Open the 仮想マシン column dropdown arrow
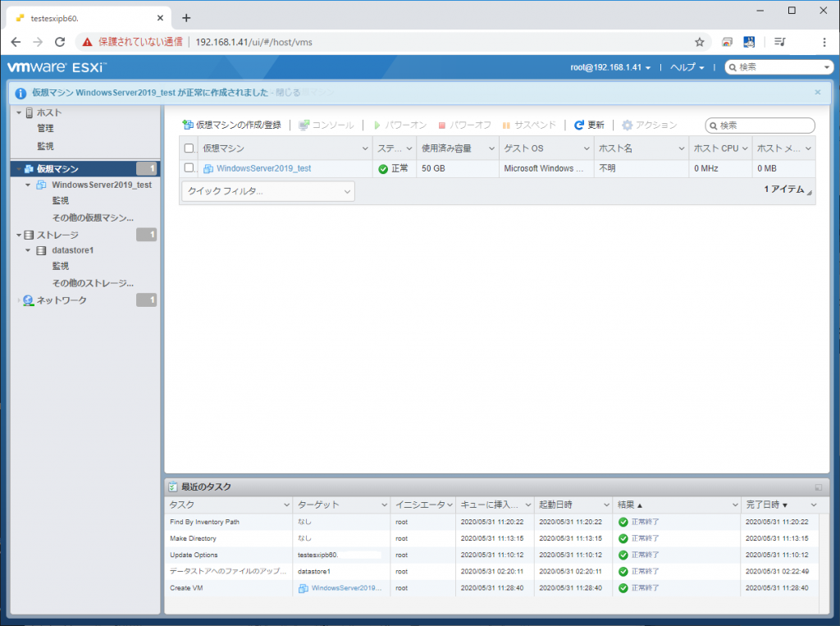The height and width of the screenshot is (626, 840). pos(365,149)
